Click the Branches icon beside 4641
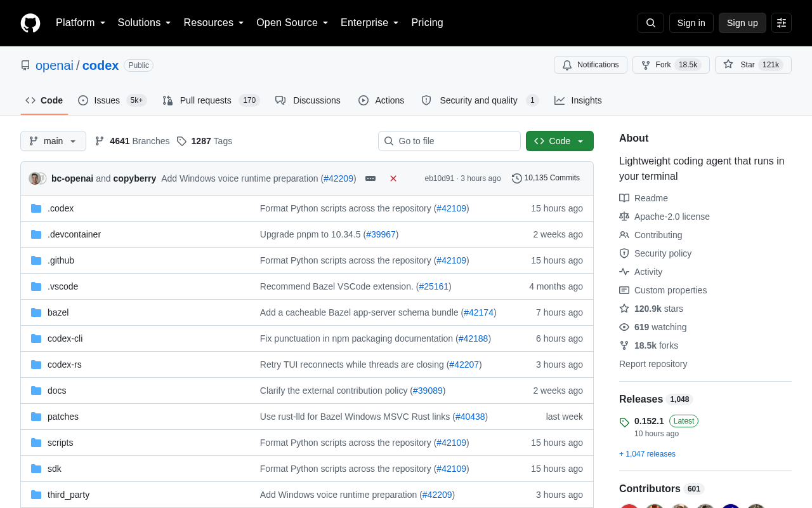Screen dimensions: 812x508 coord(100,141)
